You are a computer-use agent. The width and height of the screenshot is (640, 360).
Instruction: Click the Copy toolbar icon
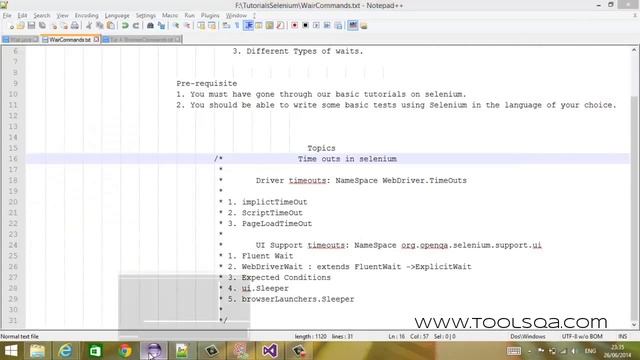coord(100,26)
